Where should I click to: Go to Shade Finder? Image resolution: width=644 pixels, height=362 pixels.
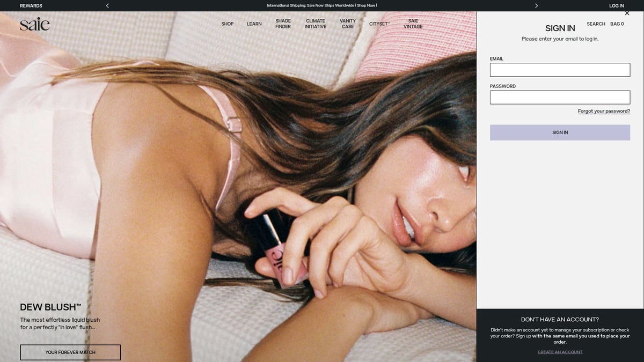(x=283, y=24)
